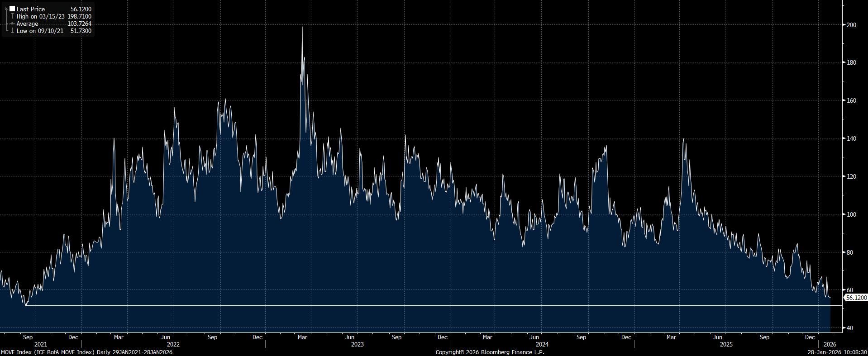This screenshot has width=868, height=356.
Task: Click the 2021 year label on the time axis
Action: 41,344
